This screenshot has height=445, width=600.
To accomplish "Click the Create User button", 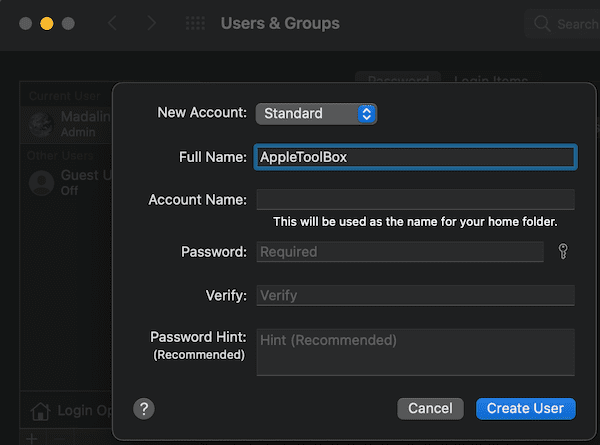I will click(x=525, y=408).
